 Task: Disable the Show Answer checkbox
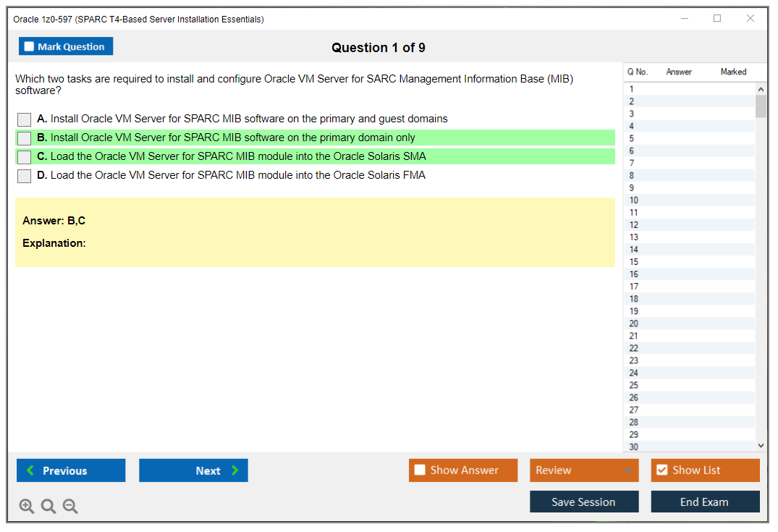coord(420,470)
